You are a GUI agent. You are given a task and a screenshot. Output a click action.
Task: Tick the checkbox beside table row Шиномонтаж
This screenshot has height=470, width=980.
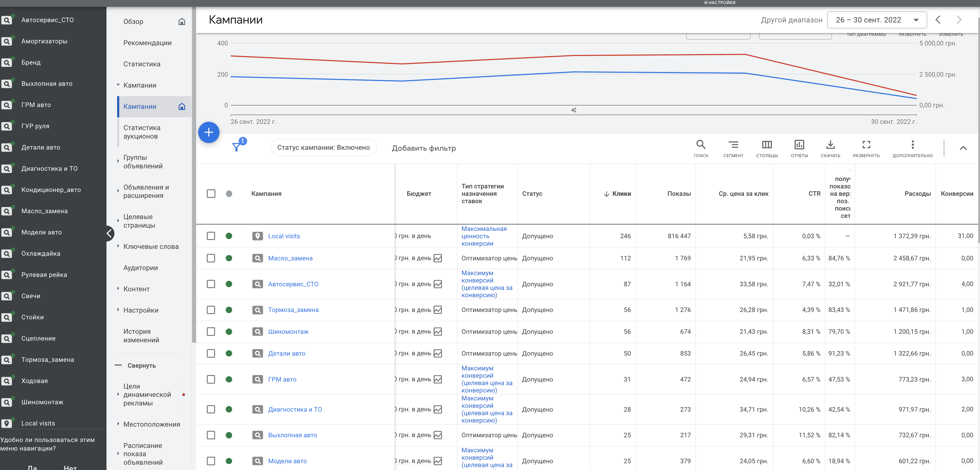pos(211,332)
